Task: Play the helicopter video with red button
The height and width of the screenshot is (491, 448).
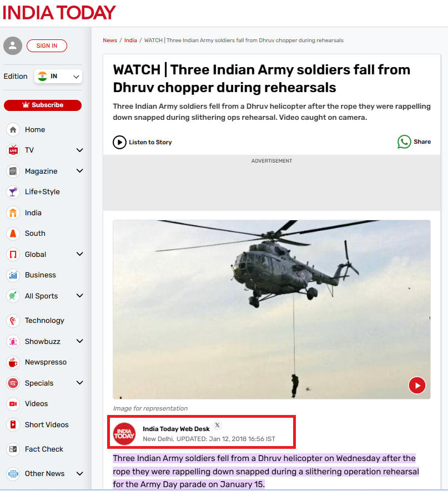Action: click(x=417, y=385)
